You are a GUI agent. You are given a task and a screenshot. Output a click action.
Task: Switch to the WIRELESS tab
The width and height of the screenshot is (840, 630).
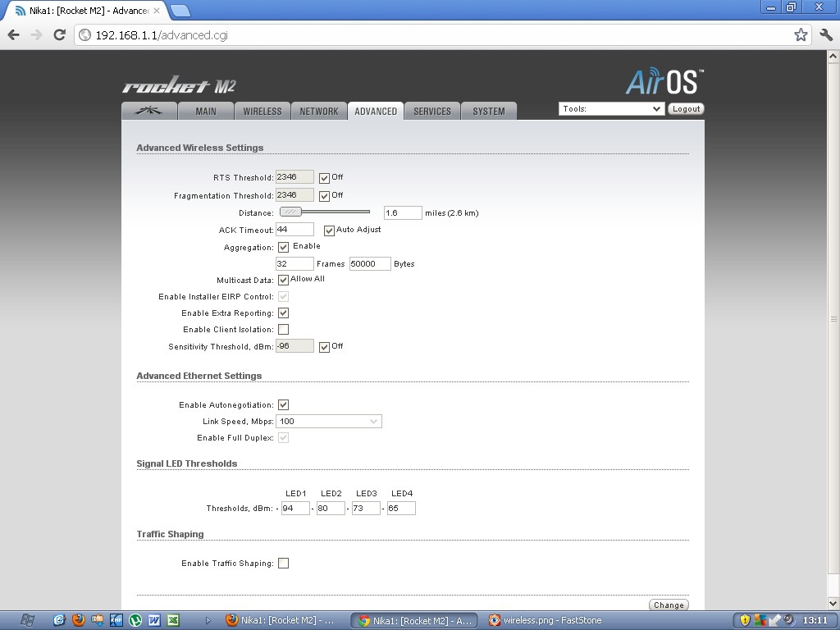262,111
